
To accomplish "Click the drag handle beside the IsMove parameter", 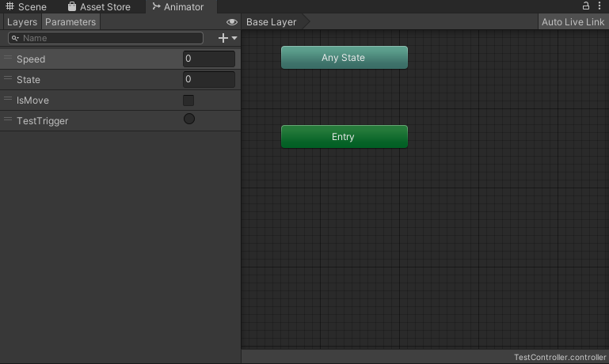I will (x=8, y=100).
